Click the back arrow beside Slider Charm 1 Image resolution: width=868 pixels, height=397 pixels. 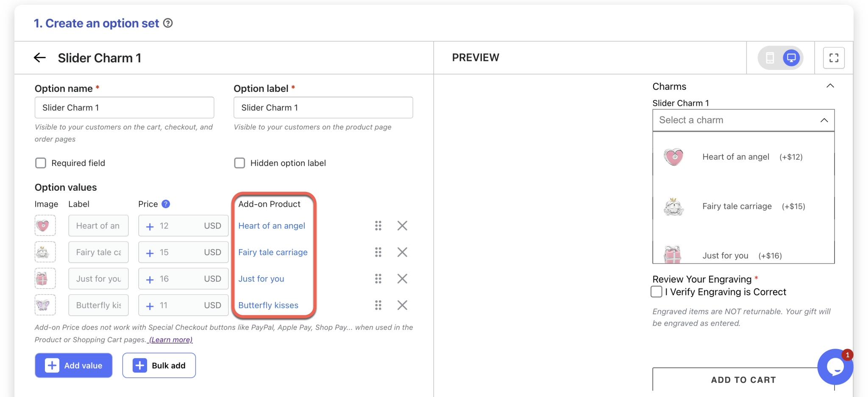pos(39,58)
